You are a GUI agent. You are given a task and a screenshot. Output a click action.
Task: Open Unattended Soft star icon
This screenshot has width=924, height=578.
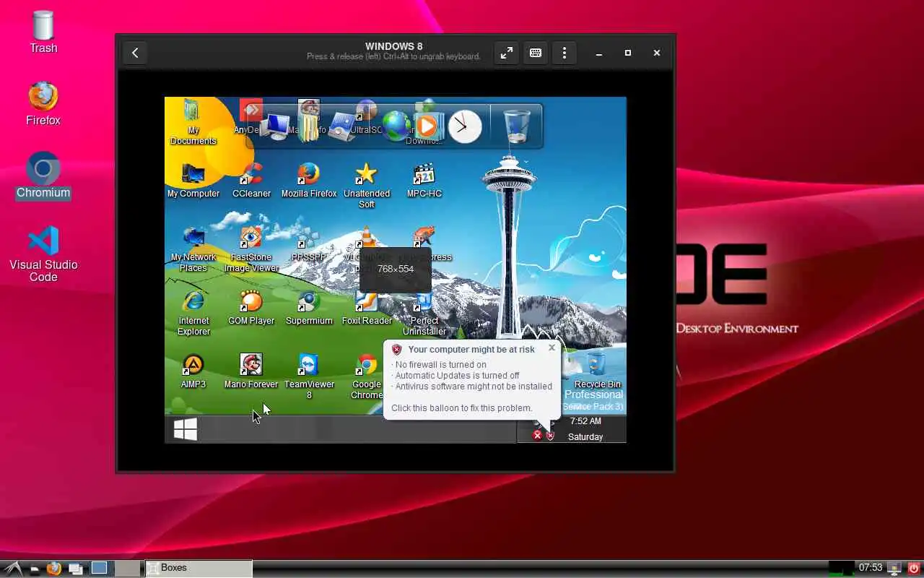[367, 186]
